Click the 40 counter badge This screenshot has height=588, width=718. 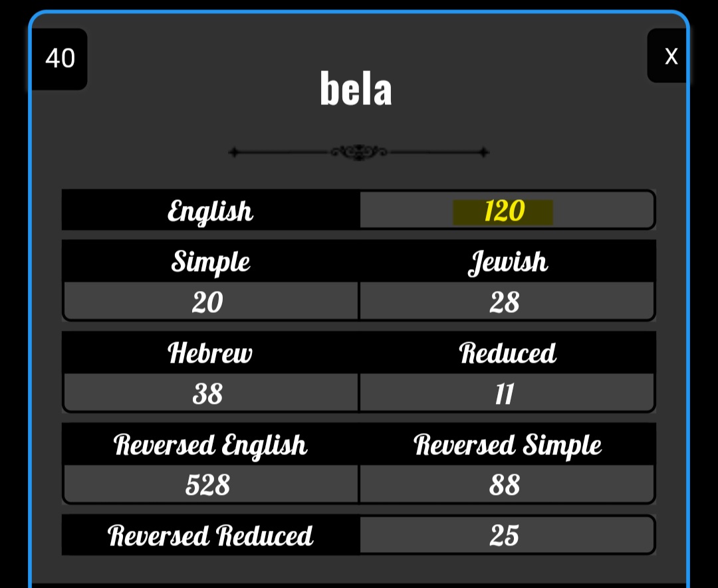coord(60,58)
